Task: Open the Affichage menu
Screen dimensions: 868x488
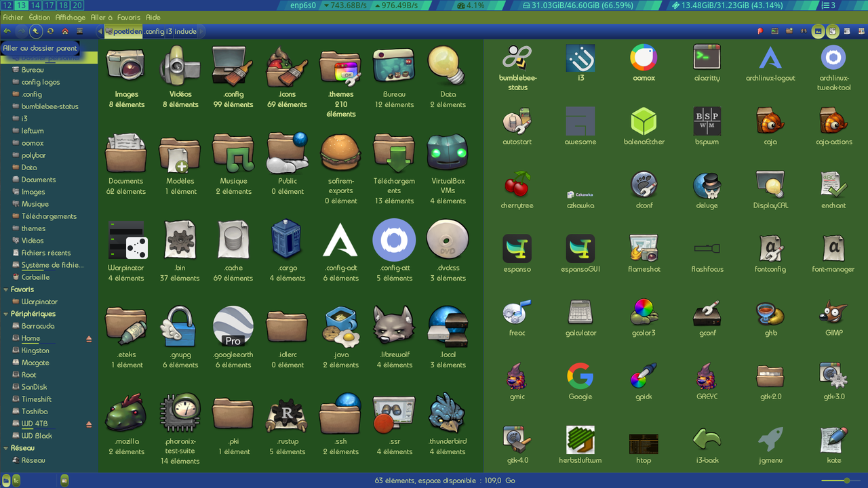Action: point(71,18)
